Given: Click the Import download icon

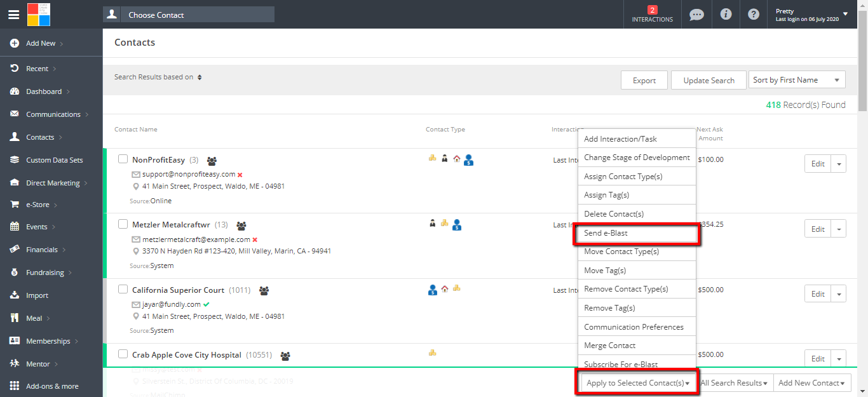Looking at the screenshot, I should coord(14,295).
